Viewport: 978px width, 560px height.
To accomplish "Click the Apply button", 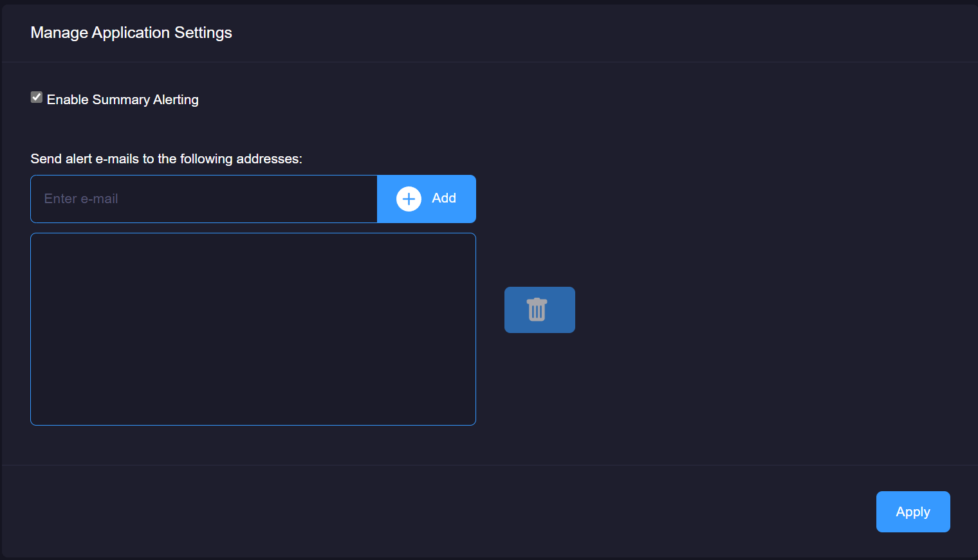I will [x=913, y=512].
